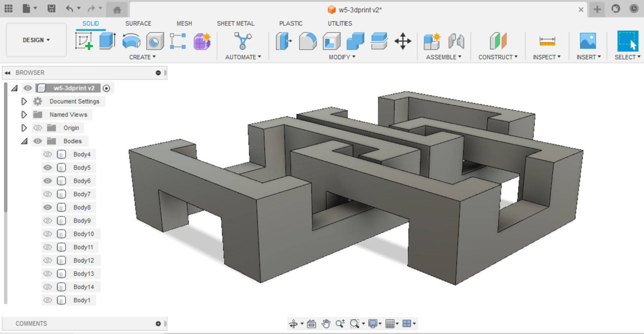Go to the Home tab icon
This screenshot has width=644, height=334.
click(117, 10)
